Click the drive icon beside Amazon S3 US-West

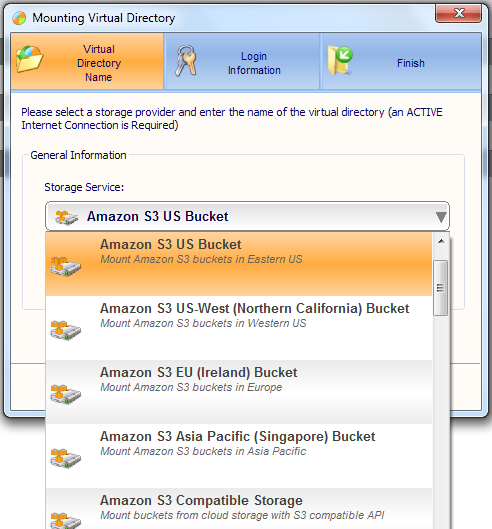pyautogui.click(x=65, y=330)
